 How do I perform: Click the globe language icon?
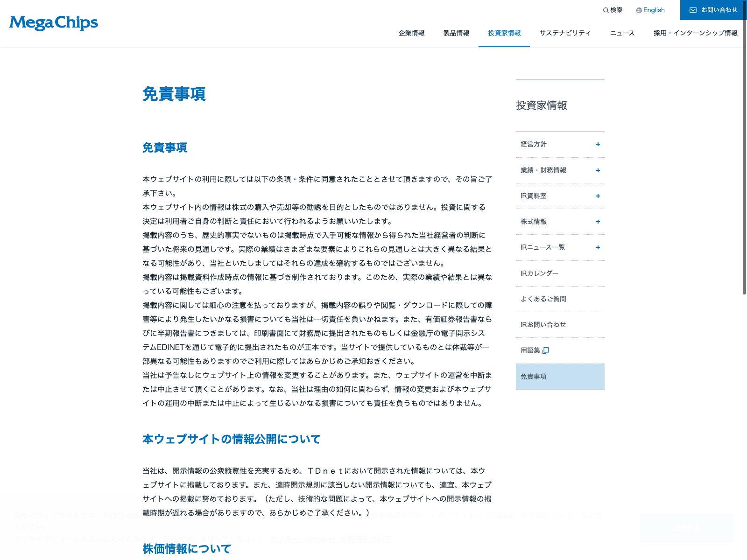[x=639, y=10]
